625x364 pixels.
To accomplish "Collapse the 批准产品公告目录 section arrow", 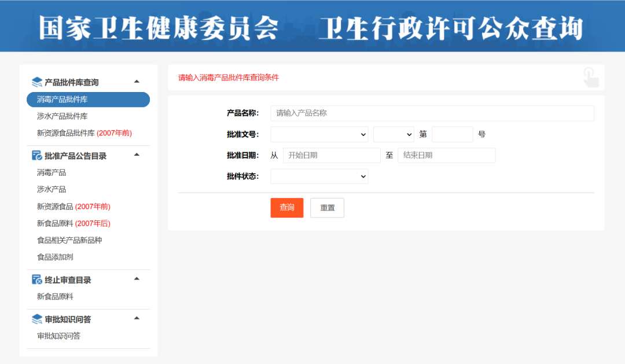I will (137, 155).
